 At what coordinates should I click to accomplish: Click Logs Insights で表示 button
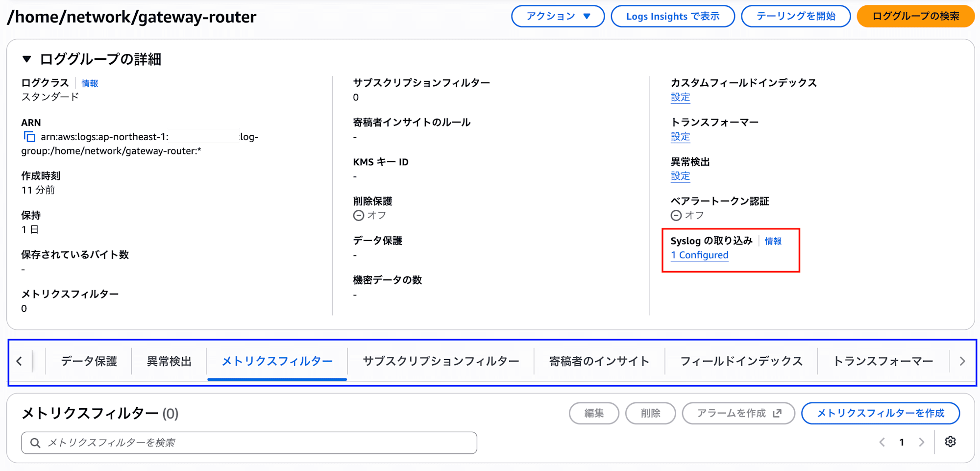673,16
